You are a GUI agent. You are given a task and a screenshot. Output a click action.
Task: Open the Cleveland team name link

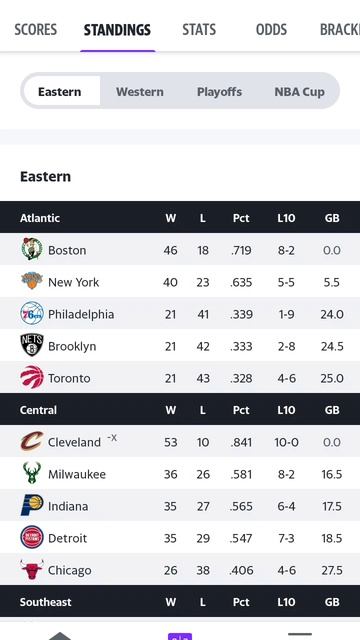(x=74, y=442)
